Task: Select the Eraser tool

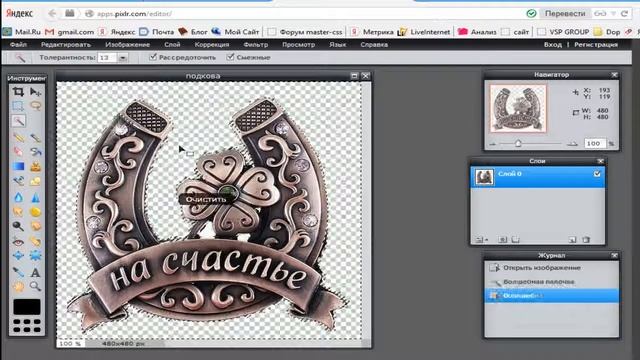Action: (18, 152)
